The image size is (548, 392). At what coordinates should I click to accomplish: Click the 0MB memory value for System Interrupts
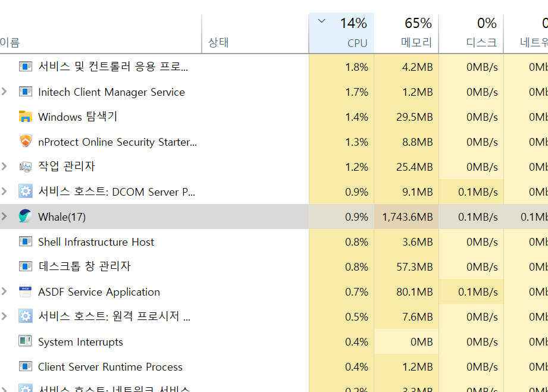[x=421, y=341]
